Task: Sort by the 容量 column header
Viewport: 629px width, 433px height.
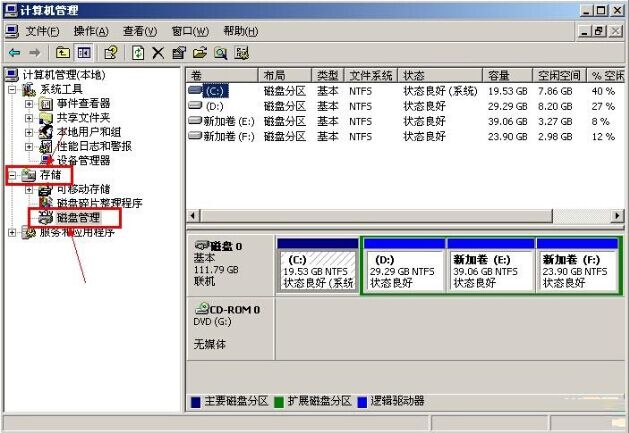Action: click(x=507, y=75)
